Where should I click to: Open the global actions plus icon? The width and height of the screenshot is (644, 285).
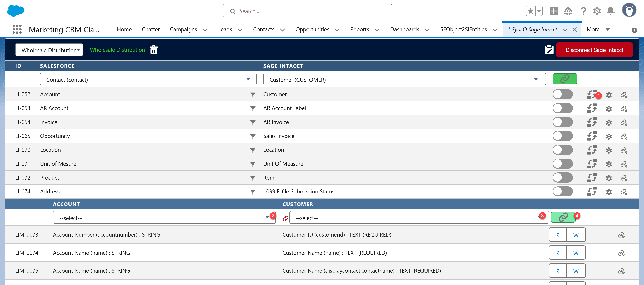[553, 11]
